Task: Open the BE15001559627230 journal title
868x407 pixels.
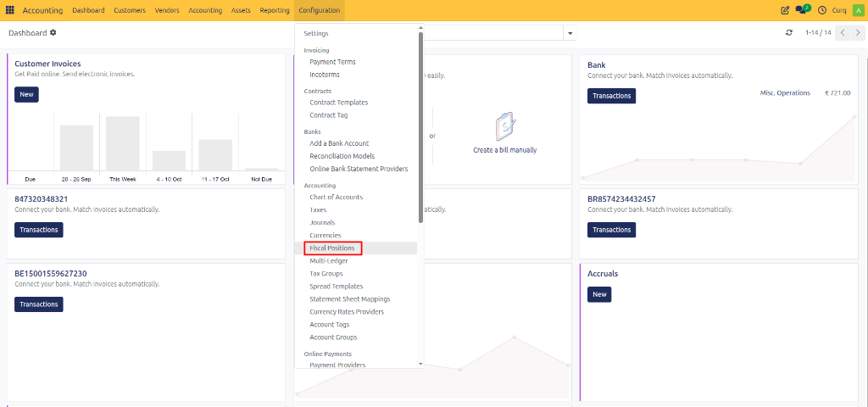Action: point(50,274)
